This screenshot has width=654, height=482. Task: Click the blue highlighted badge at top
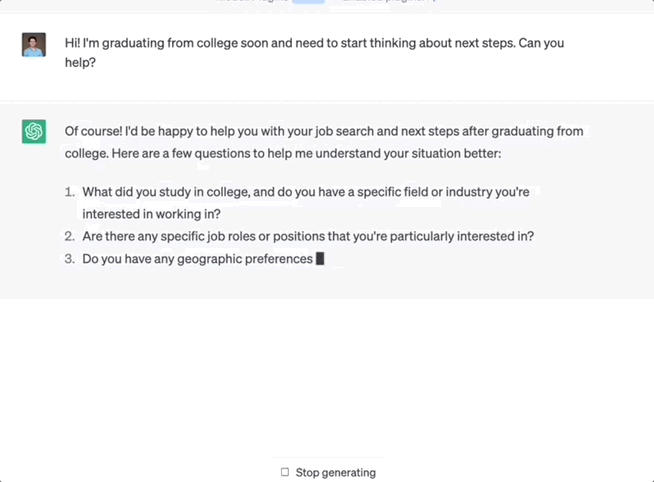(308, 3)
